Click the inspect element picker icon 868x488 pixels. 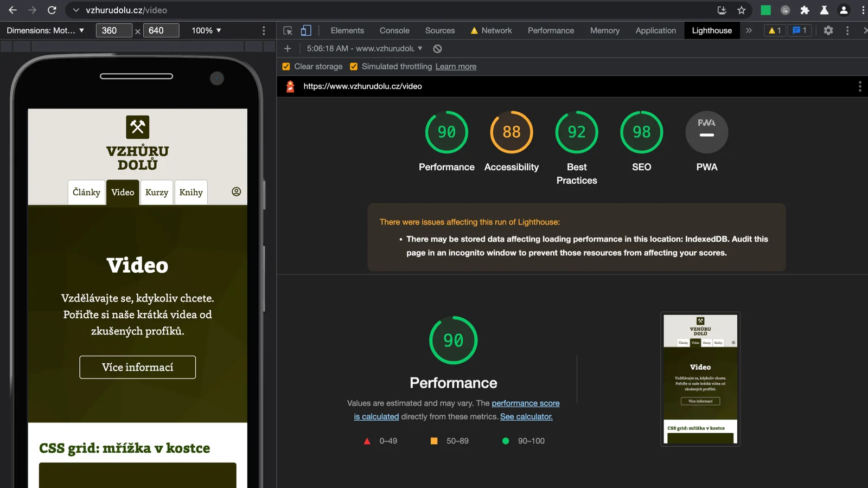tap(288, 31)
